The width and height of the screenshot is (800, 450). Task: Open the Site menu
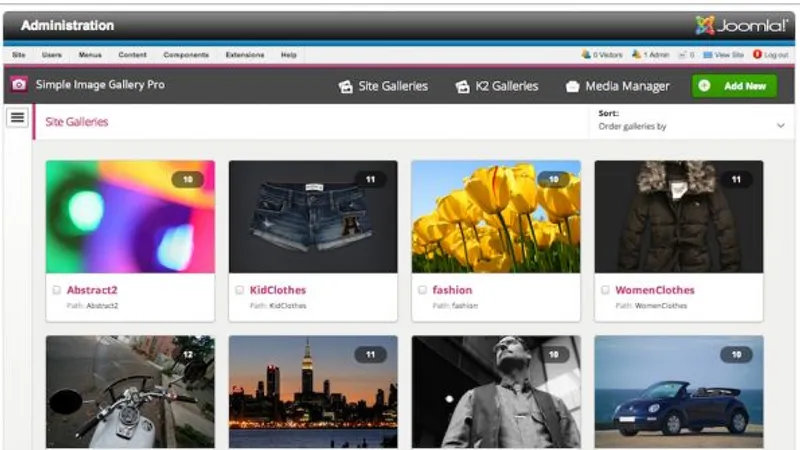point(19,55)
